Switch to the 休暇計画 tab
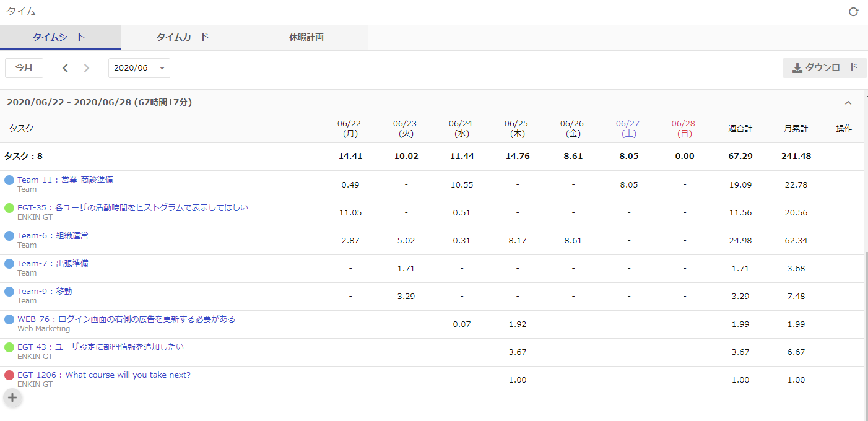 [306, 38]
